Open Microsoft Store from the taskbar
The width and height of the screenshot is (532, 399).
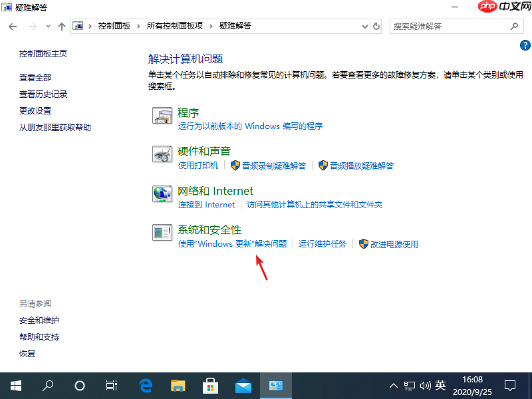[x=210, y=386]
